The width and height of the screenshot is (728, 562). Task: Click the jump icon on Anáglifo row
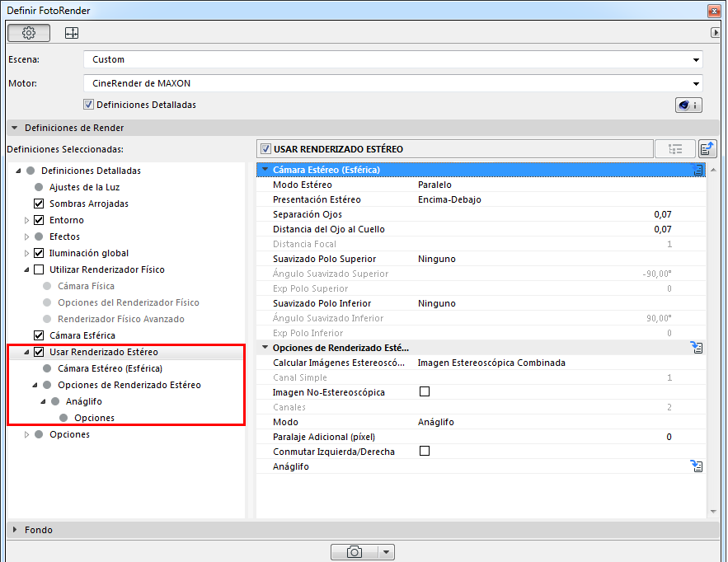coord(697,466)
